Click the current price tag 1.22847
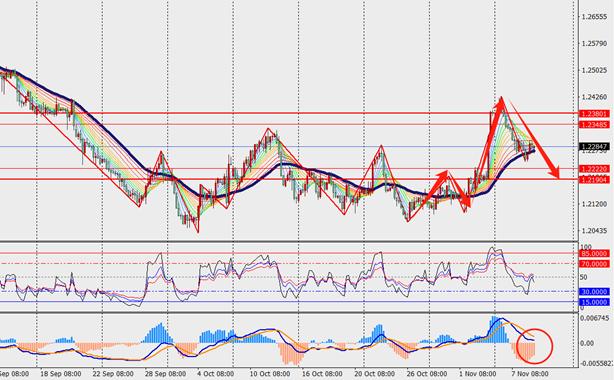614x380 pixels. pyautogui.click(x=595, y=147)
